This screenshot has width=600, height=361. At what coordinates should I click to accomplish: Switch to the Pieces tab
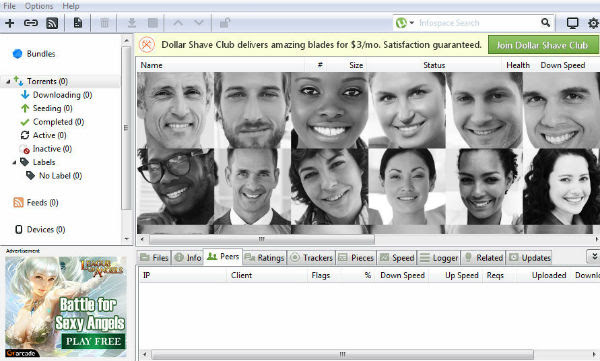356,258
